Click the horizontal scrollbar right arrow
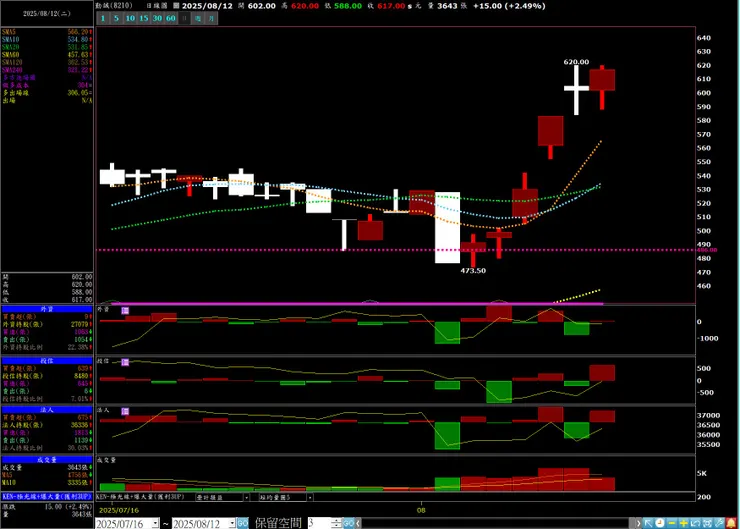 pos(638,523)
